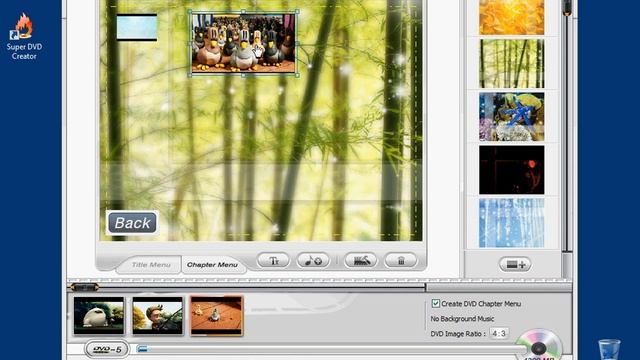Select the white bird video clip thumbnail
This screenshot has width=640, height=360.
[99, 316]
